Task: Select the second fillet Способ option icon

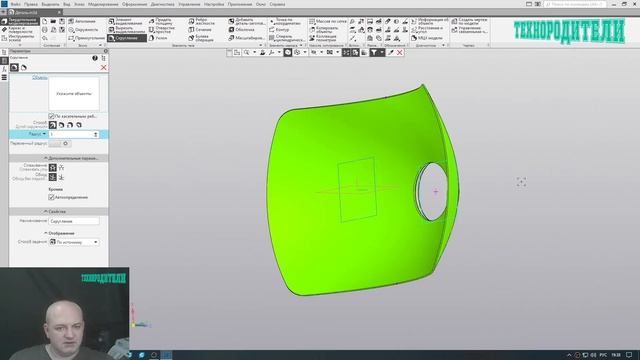Action: point(62,125)
